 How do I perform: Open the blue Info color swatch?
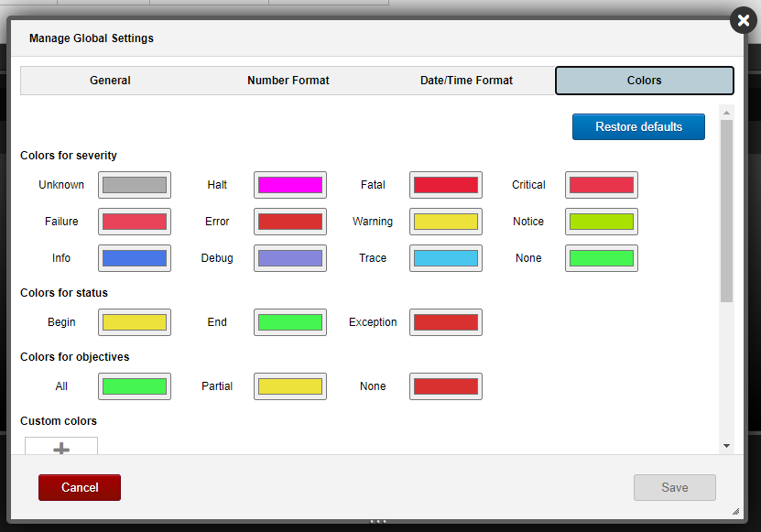[134, 257]
